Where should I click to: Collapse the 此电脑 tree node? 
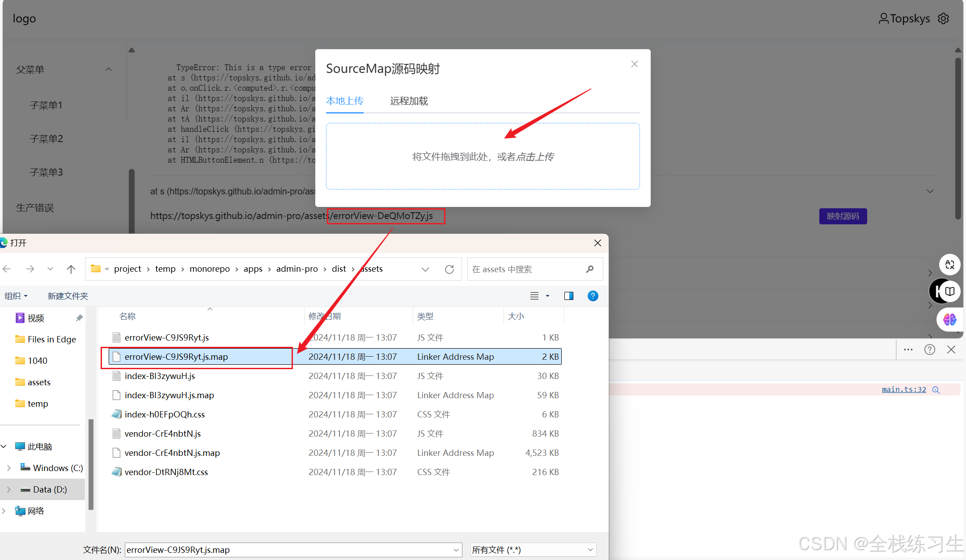(4, 446)
